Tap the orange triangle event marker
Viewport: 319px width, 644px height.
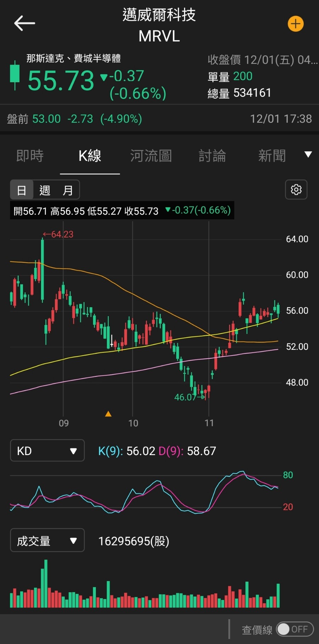[x=108, y=414]
